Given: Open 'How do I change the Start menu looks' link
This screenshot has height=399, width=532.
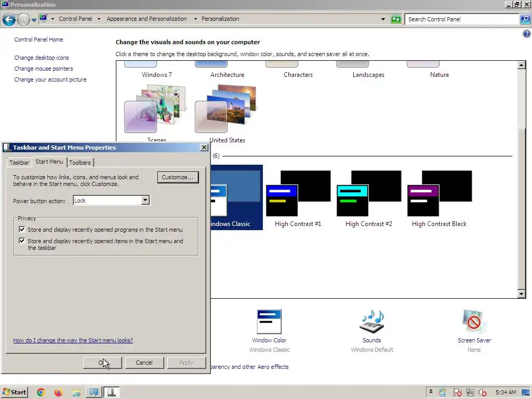Looking at the screenshot, I should [73, 340].
